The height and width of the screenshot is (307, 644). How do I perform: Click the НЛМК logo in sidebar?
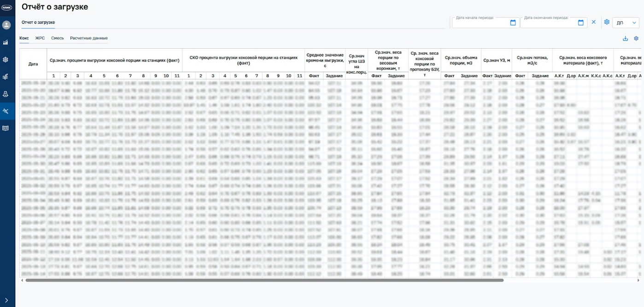(x=6, y=7)
